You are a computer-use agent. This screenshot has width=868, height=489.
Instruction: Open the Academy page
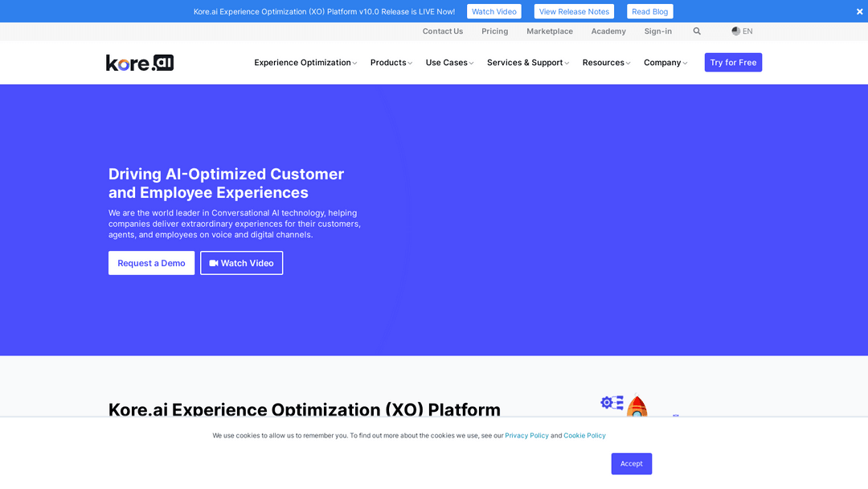coord(608,31)
